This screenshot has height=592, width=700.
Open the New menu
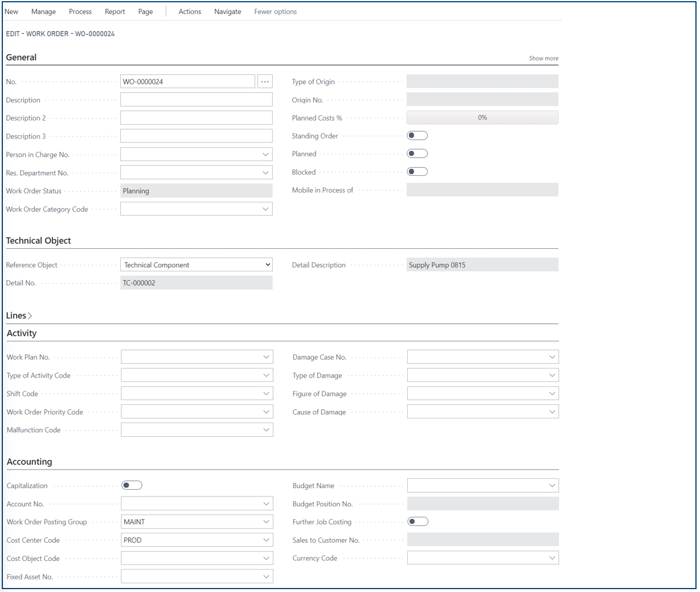coord(12,11)
